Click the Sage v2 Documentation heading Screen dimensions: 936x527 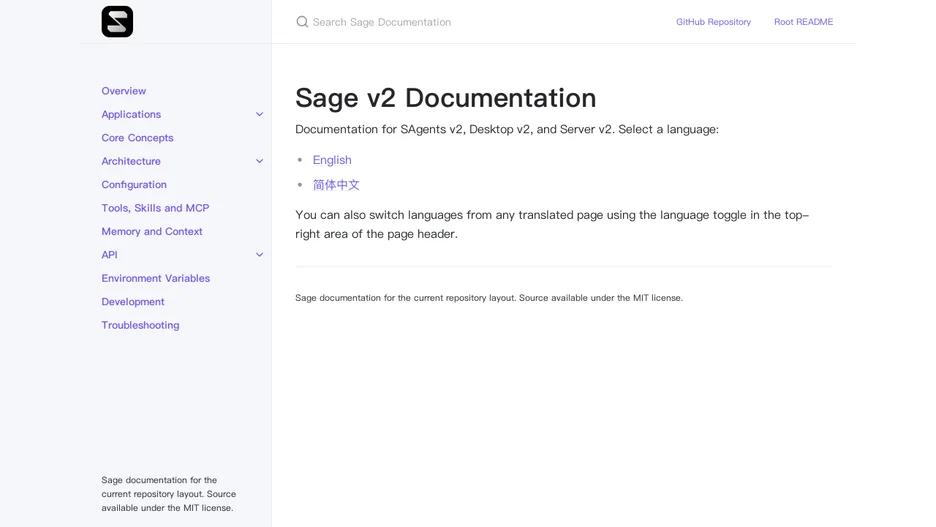(445, 98)
